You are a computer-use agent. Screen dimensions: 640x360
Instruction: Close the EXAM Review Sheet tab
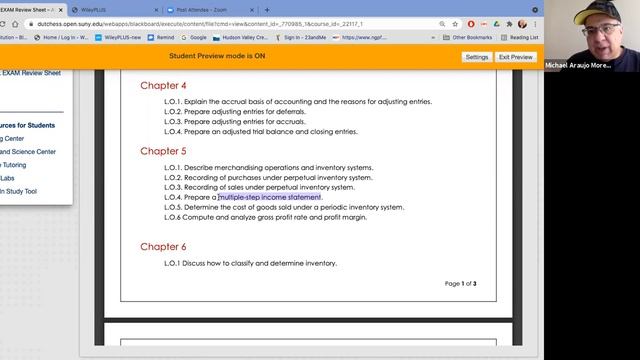[60, 10]
